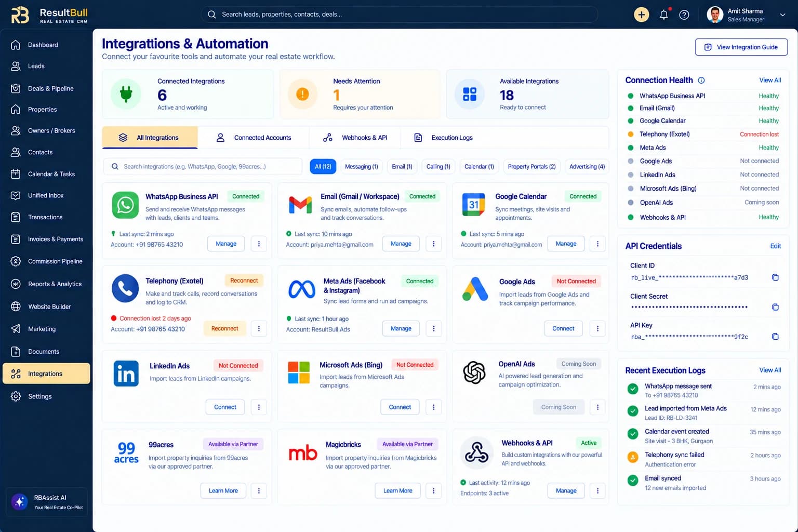Open Meta Ads card more options menu

click(434, 328)
